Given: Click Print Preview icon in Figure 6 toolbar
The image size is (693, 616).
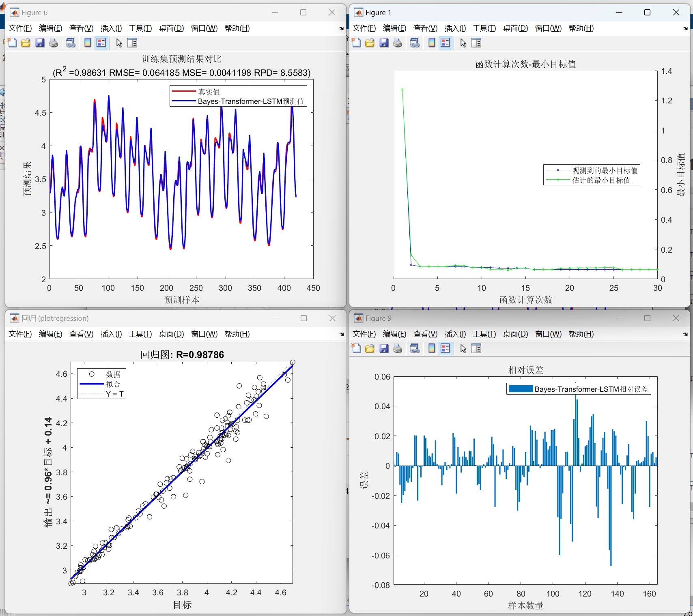Looking at the screenshot, I should [71, 43].
